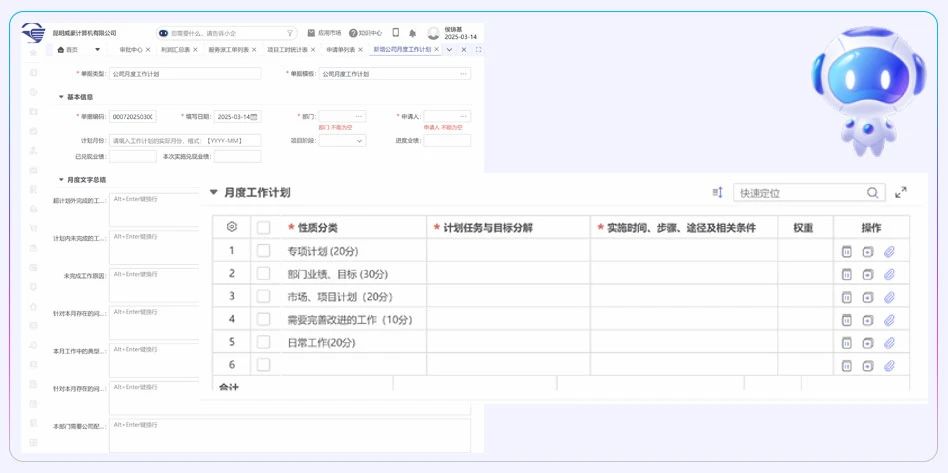Open mobile device icon in header
The image size is (948, 473).
click(396, 33)
